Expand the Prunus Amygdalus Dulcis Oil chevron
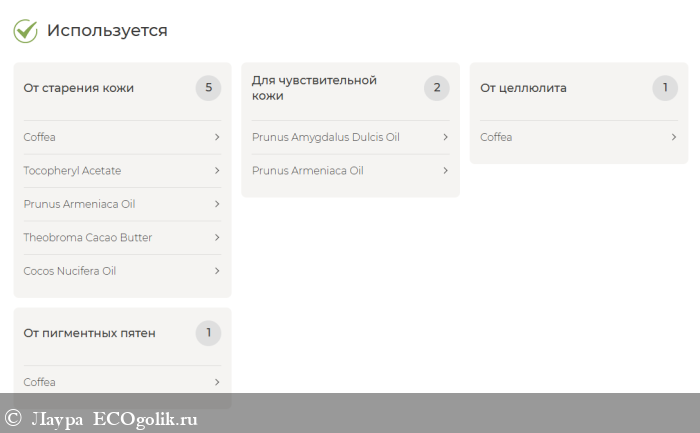This screenshot has width=700, height=433. click(445, 137)
